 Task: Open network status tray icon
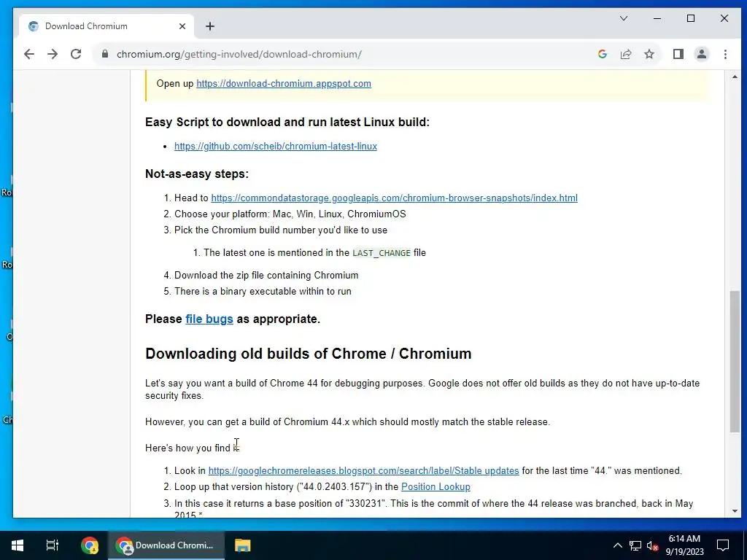coord(635,545)
